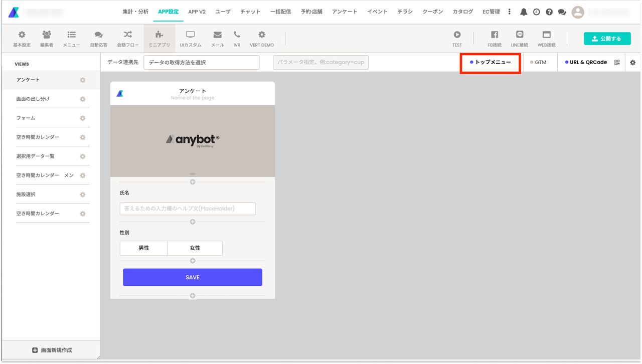642x364 pixels.
Task: Click the clock history icon
Action: pos(537,12)
